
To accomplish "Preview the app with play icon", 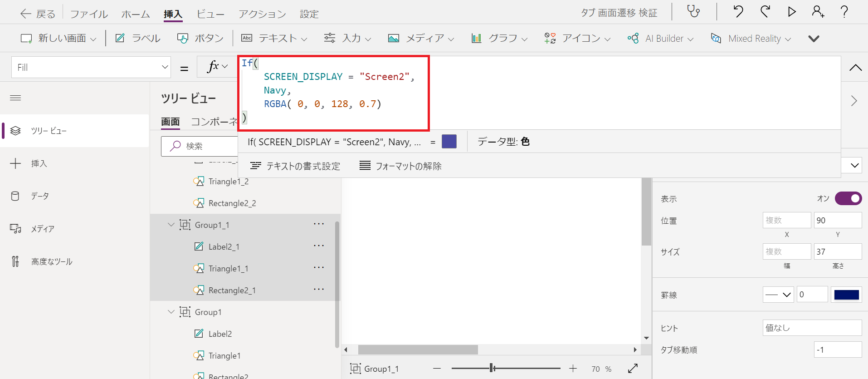I will [x=792, y=11].
